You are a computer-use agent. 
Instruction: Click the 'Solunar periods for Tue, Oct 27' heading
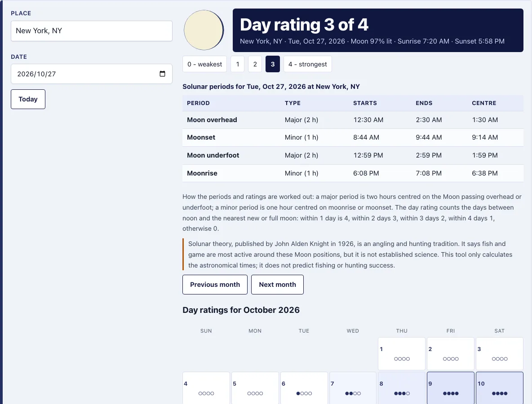point(271,87)
